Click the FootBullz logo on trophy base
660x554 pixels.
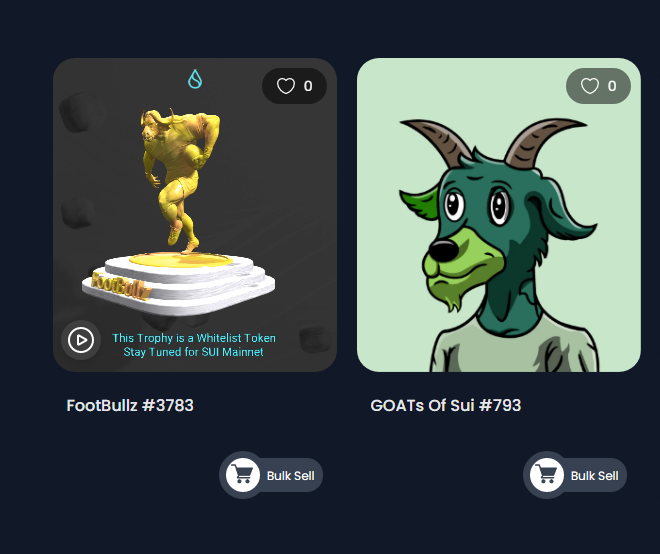121,286
